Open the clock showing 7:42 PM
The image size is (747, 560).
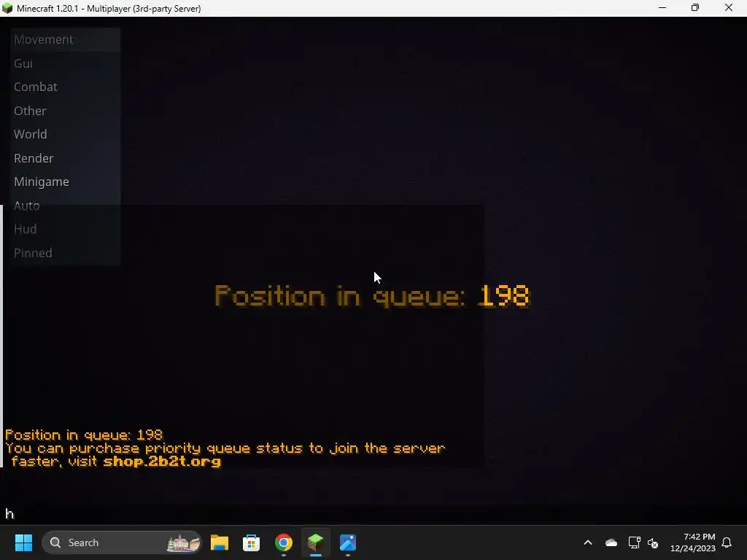[x=693, y=542]
